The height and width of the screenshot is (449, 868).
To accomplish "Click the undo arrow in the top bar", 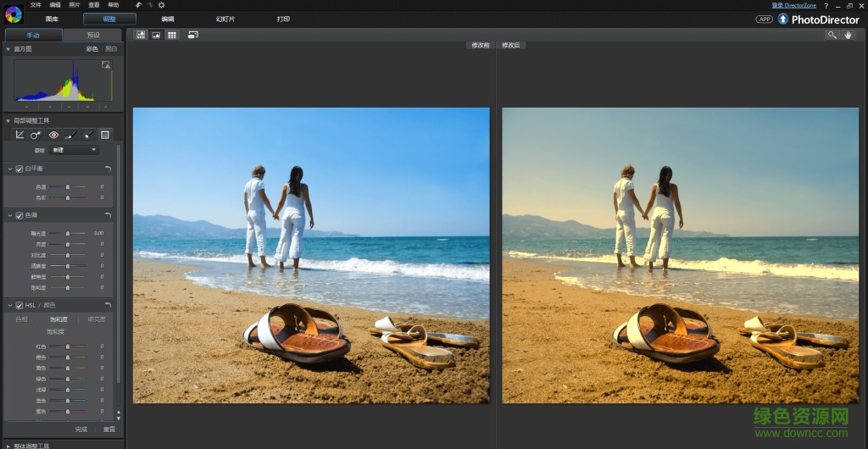I will 139,5.
